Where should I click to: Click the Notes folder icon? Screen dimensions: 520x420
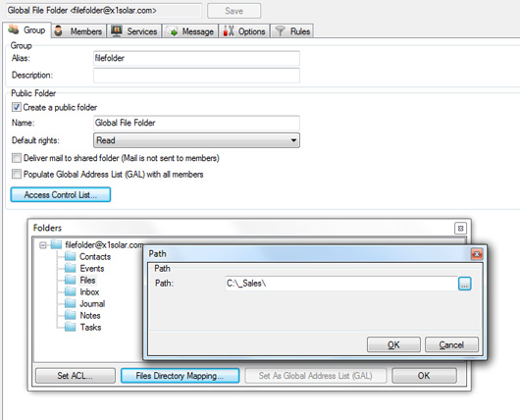[70, 315]
